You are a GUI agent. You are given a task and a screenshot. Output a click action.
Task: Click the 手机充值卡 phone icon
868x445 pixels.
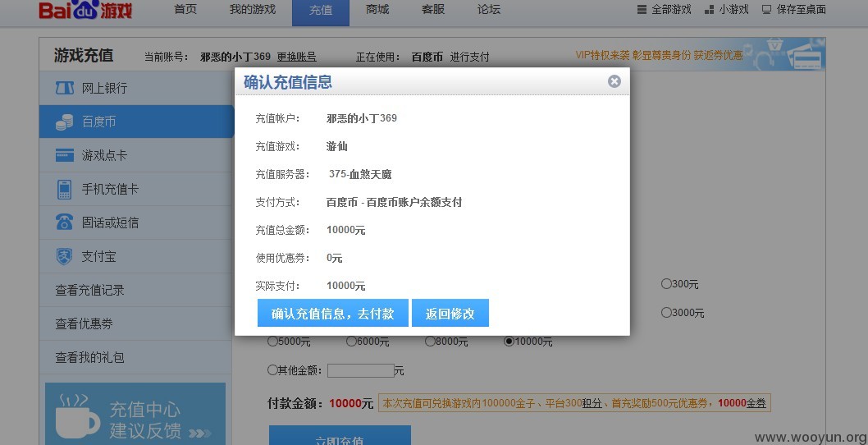(x=65, y=190)
